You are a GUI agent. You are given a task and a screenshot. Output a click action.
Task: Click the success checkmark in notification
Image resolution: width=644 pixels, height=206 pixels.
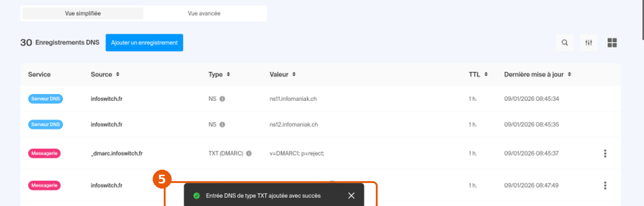[196, 196]
